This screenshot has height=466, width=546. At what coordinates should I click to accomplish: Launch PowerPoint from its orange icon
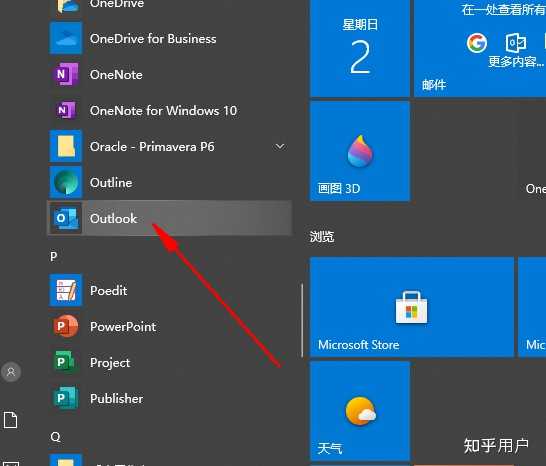pyautogui.click(x=65, y=326)
